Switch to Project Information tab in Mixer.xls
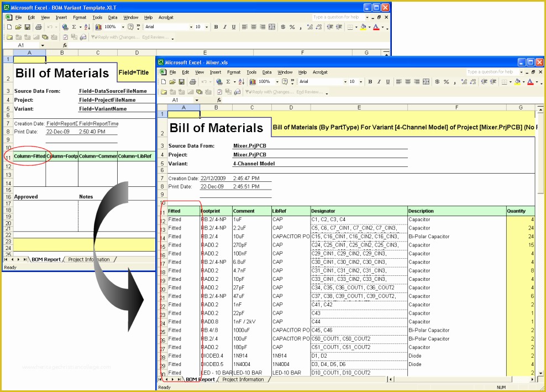The width and height of the screenshot is (546, 392). 243,380
